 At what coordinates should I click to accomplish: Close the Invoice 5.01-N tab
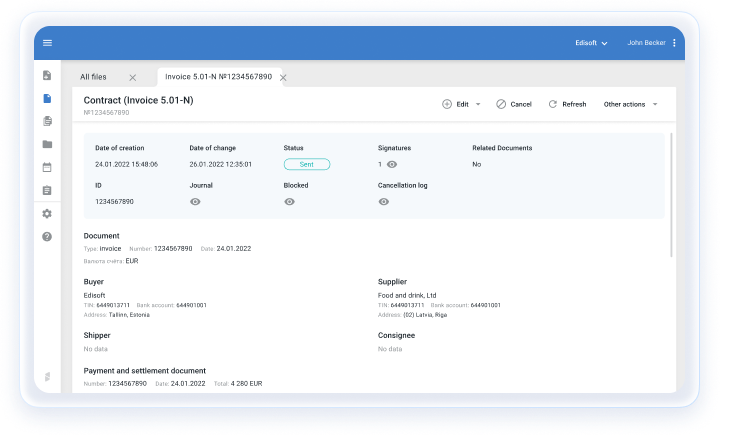[283, 77]
